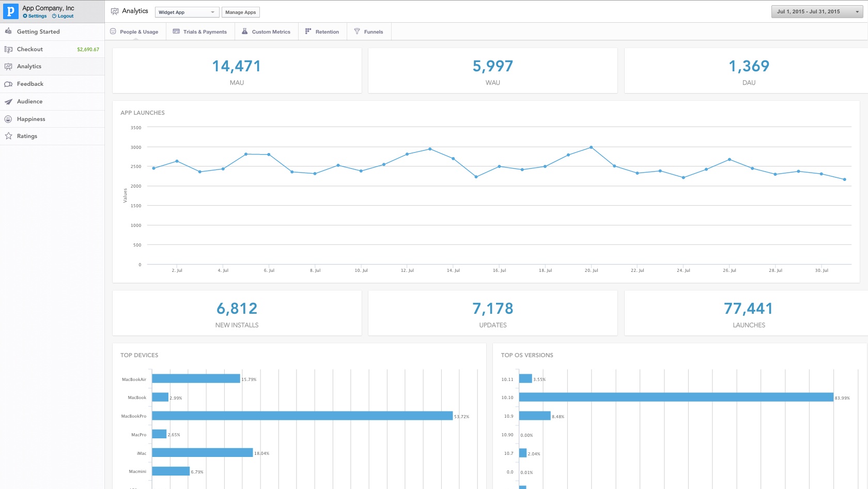
Task: Open Ratings in the sidebar
Action: 52,136
